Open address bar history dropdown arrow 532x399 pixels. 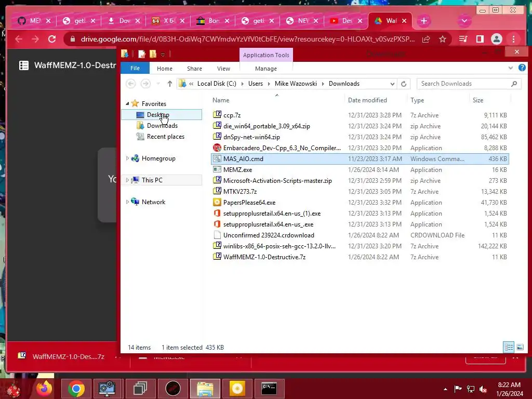[x=392, y=84]
